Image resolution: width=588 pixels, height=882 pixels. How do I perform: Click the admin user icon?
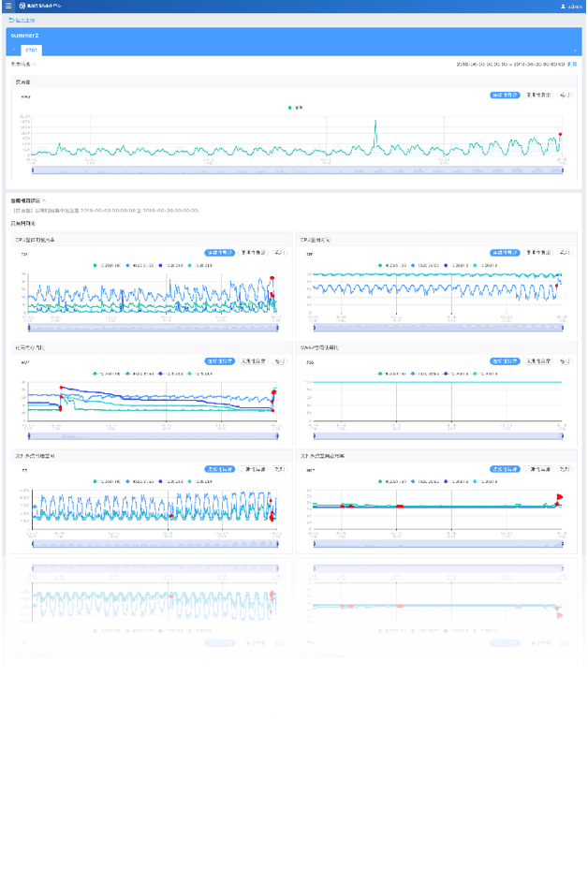tap(562, 7)
